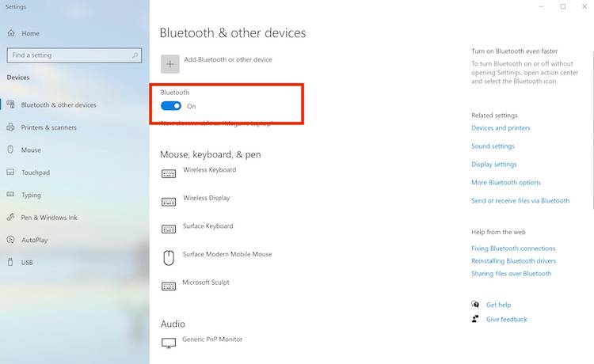Open the Typing settings section
The height and width of the screenshot is (364, 594).
[31, 195]
